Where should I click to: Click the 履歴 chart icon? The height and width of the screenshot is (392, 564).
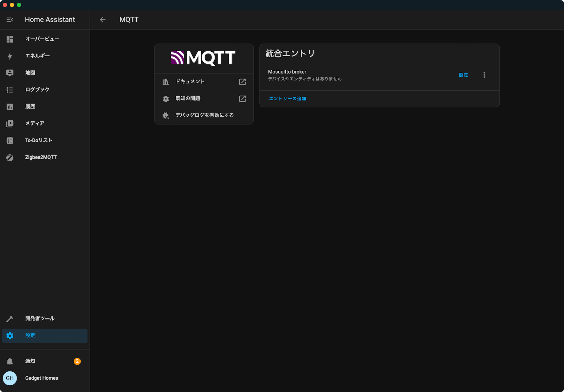tap(10, 107)
